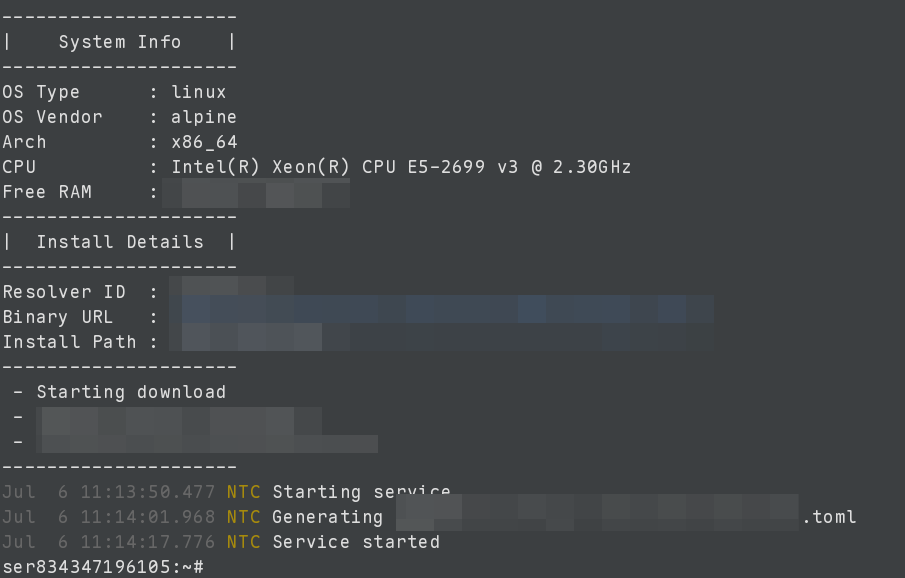Click the blurred Binary URL value
905x578 pixels.
pos(440,317)
